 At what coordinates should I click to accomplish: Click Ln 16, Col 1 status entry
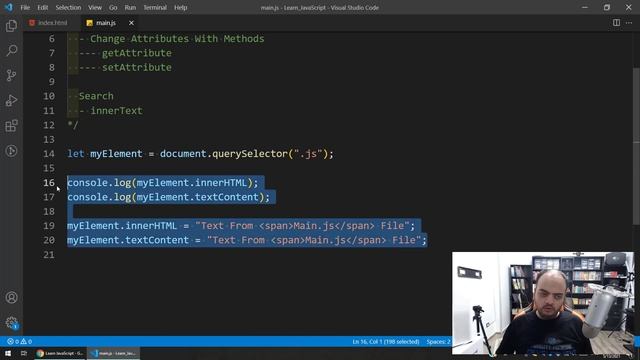tap(386, 341)
